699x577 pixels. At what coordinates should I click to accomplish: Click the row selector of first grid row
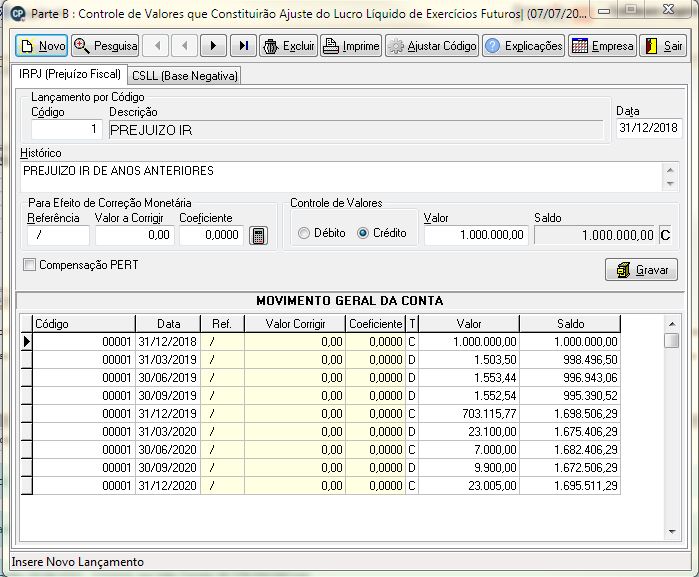[x=27, y=342]
